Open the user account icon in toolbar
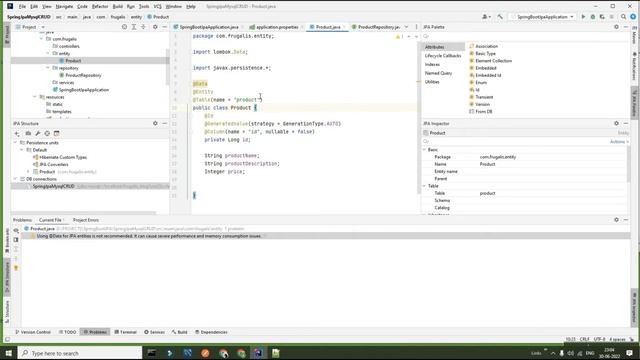 [x=485, y=17]
